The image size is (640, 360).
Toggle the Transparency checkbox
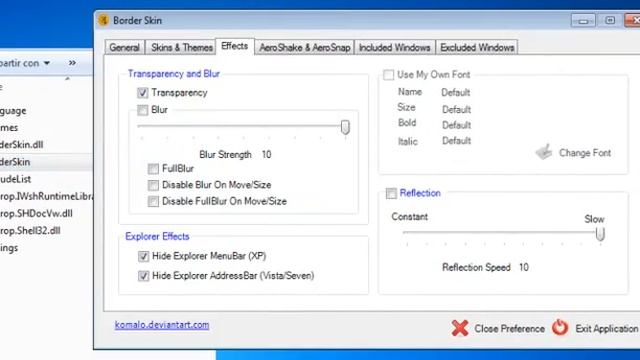coord(142,93)
